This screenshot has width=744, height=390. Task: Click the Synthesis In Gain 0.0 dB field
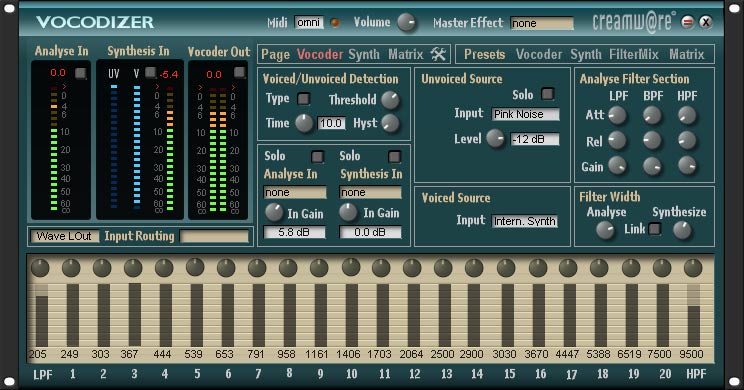click(x=370, y=232)
